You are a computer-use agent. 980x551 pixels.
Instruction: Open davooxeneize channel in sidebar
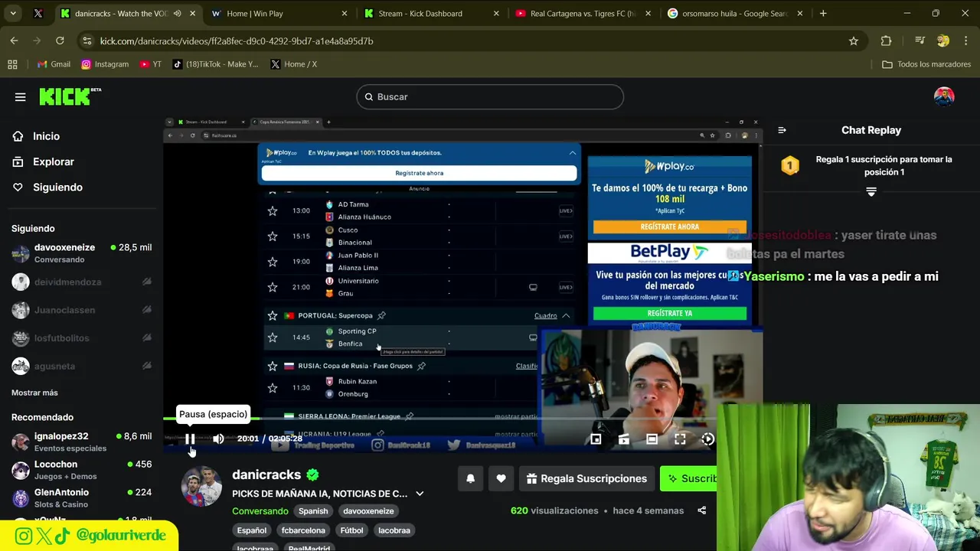(x=81, y=253)
